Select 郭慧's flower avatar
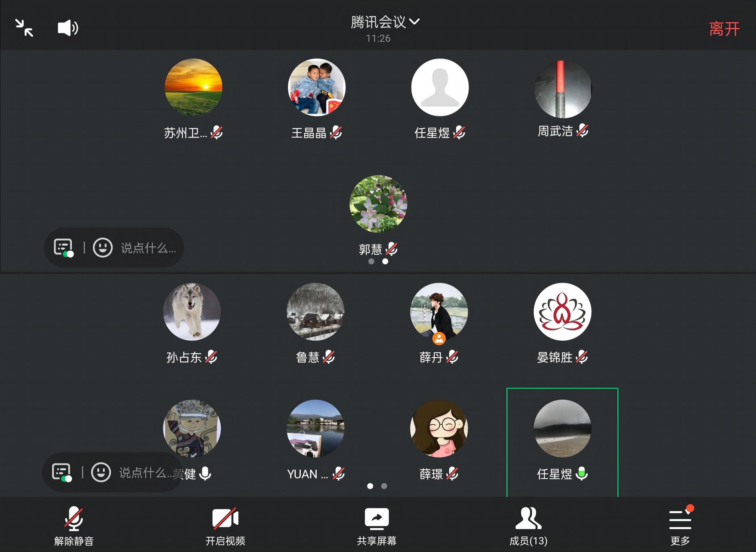756x552 pixels. pos(378,204)
